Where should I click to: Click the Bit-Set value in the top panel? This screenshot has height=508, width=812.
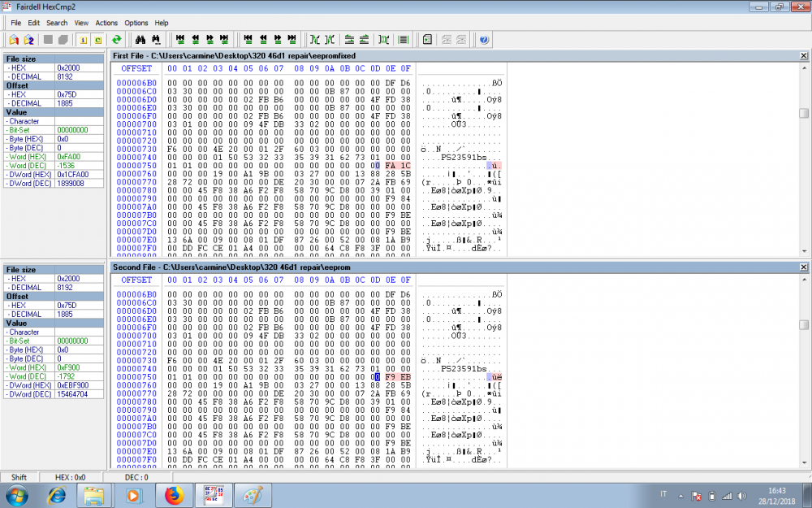(x=72, y=129)
